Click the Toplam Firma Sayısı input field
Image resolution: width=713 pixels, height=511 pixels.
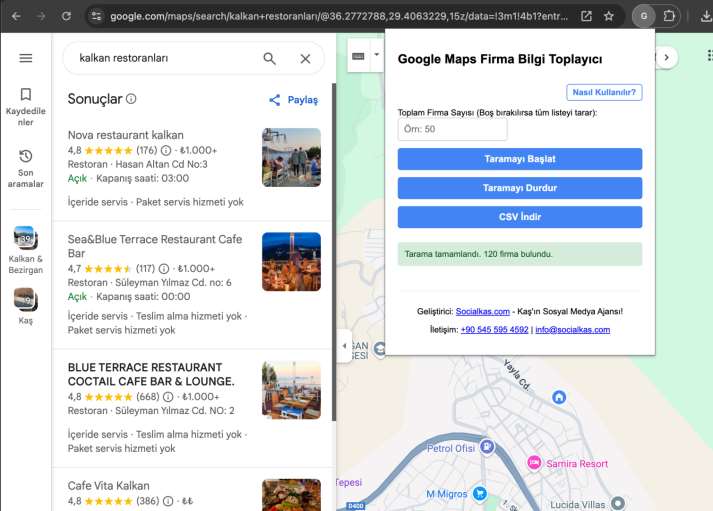[452, 129]
